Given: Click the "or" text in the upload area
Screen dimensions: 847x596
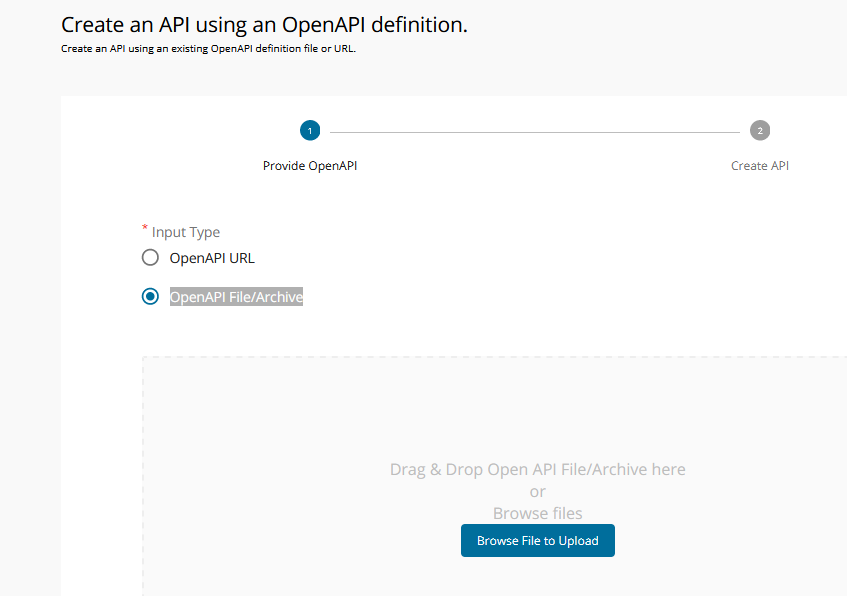Looking at the screenshot, I should point(538,491).
